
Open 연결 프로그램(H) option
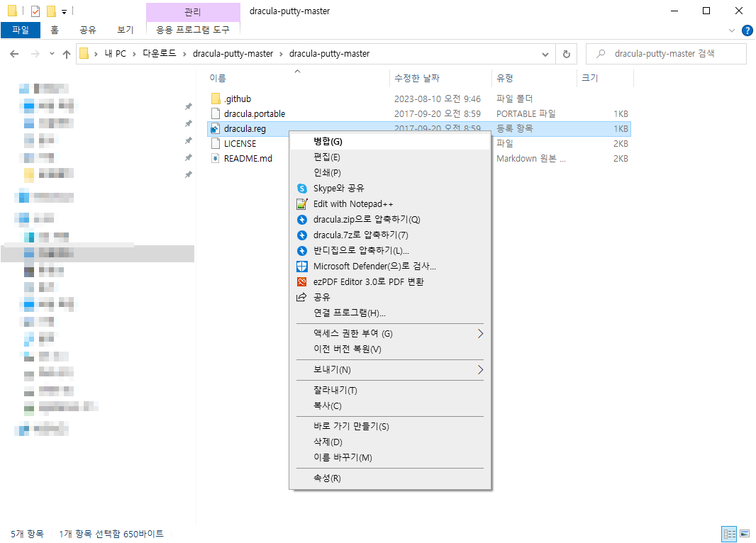pyautogui.click(x=390, y=313)
